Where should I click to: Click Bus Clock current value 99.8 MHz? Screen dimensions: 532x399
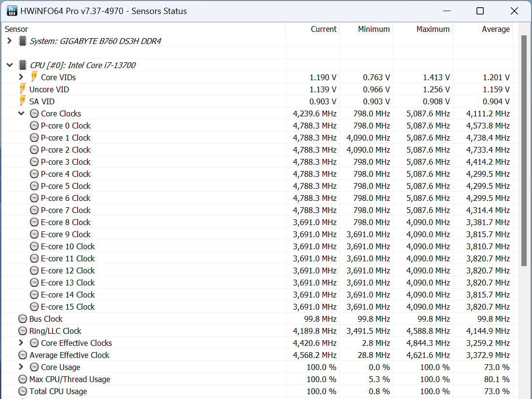click(320, 319)
